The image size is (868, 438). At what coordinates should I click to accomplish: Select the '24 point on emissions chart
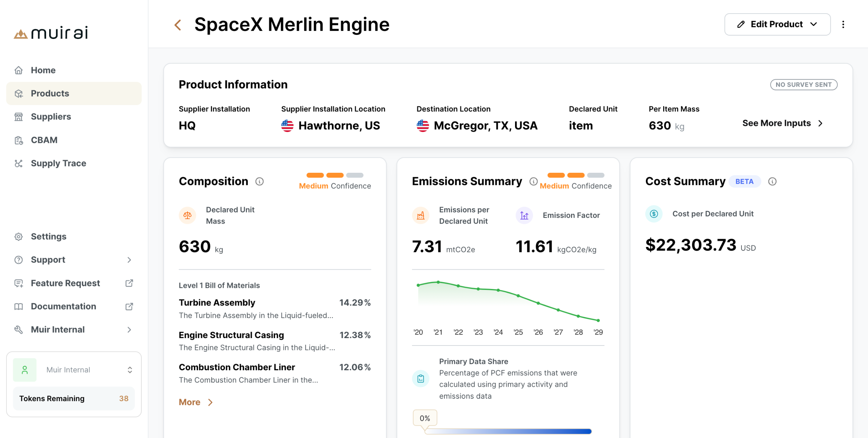(498, 290)
